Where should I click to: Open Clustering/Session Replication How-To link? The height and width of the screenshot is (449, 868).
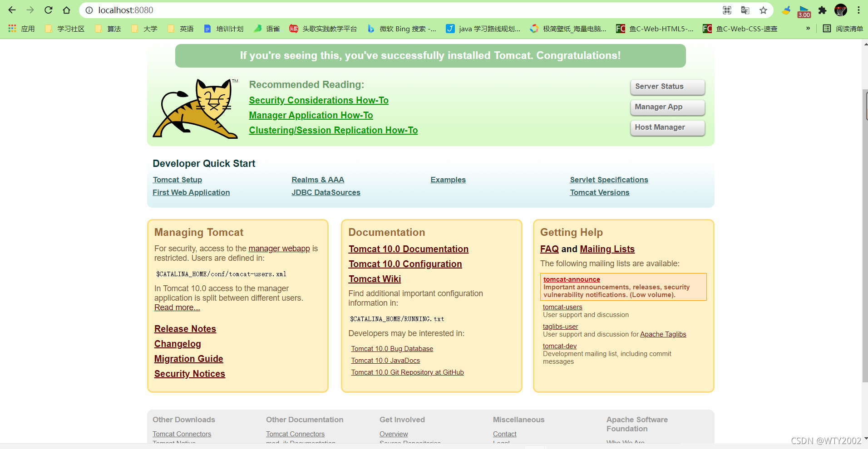(333, 130)
